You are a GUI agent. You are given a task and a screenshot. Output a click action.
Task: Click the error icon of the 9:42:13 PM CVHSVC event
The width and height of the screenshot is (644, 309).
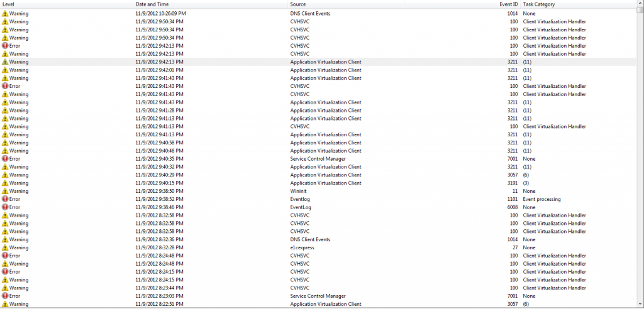pyautogui.click(x=5, y=46)
